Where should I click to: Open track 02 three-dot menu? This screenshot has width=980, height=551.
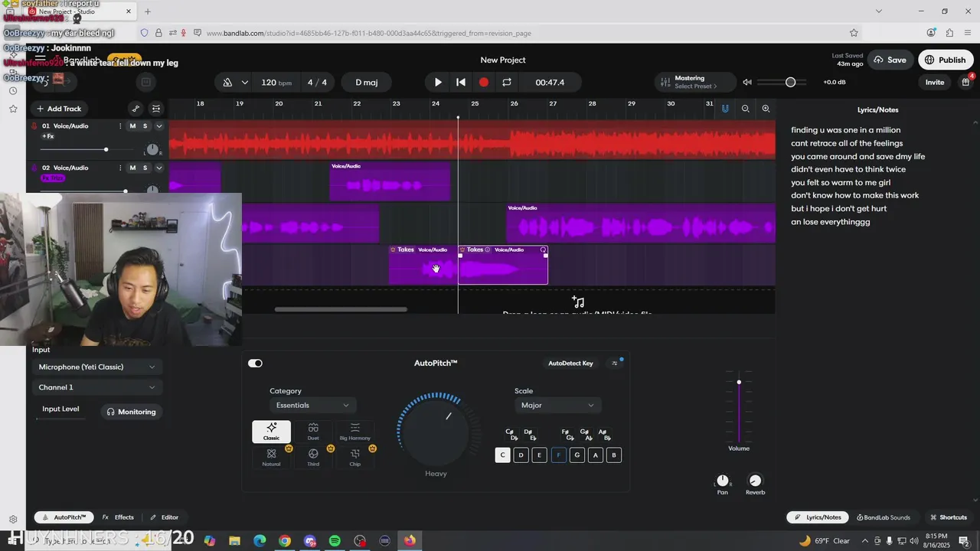(120, 168)
